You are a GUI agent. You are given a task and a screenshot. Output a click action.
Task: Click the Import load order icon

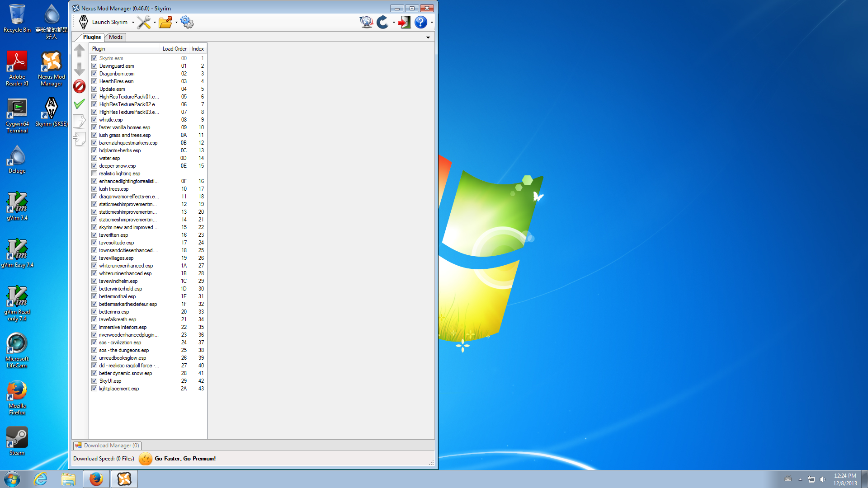coord(79,139)
